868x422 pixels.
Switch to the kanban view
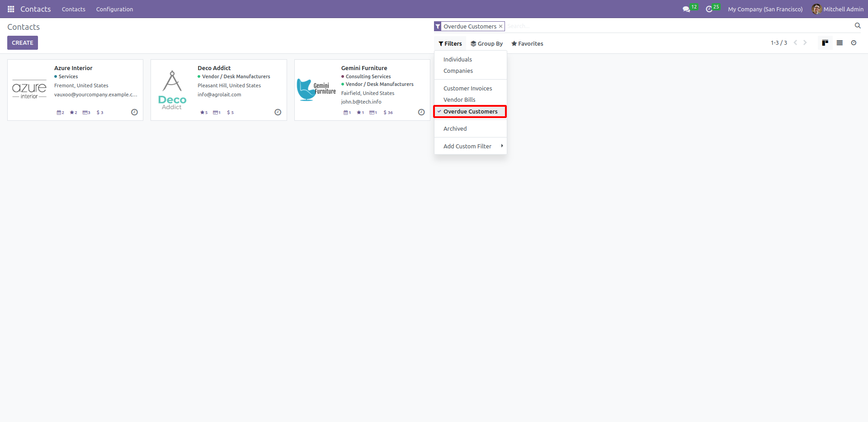point(825,43)
